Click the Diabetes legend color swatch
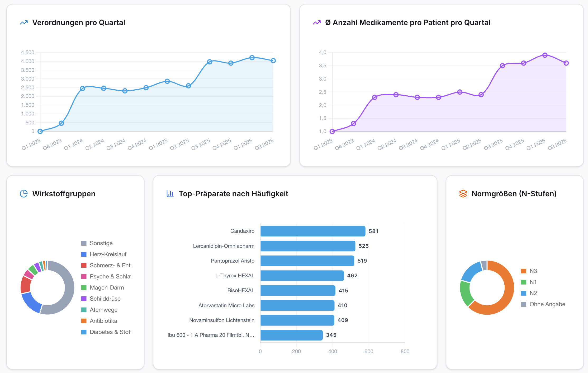This screenshot has height=373, width=588. (x=84, y=332)
